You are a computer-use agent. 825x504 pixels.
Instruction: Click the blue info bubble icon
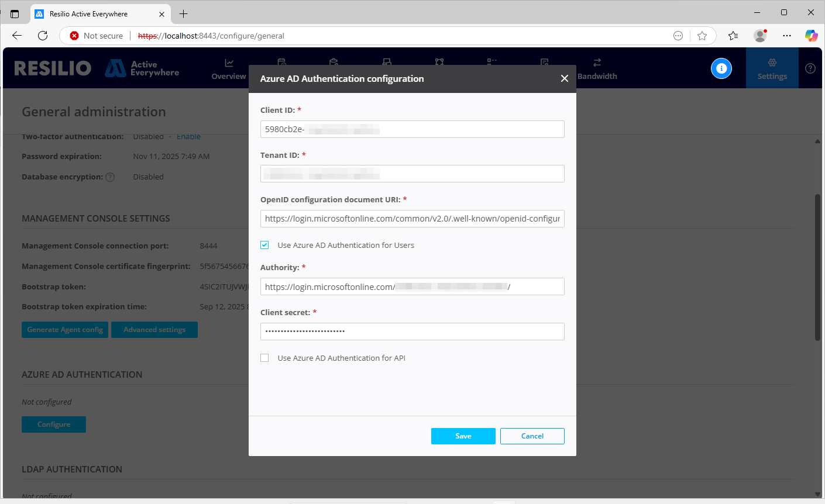(x=721, y=68)
